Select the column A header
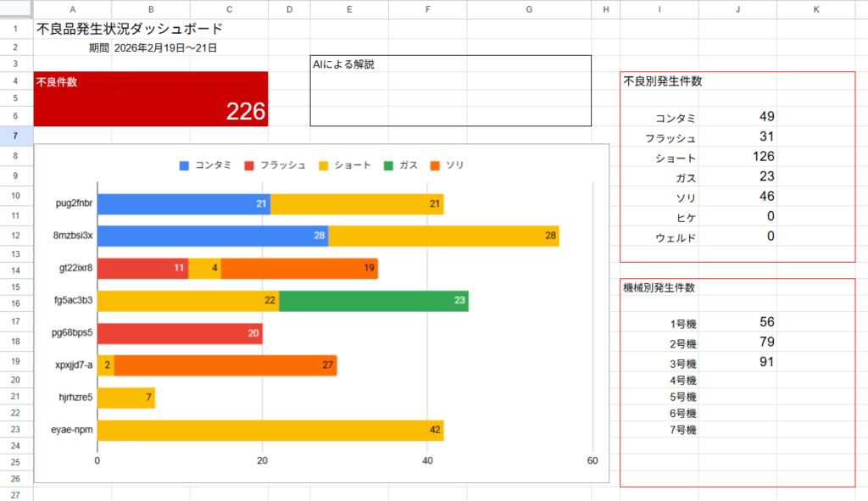868x501 pixels. 72,9
